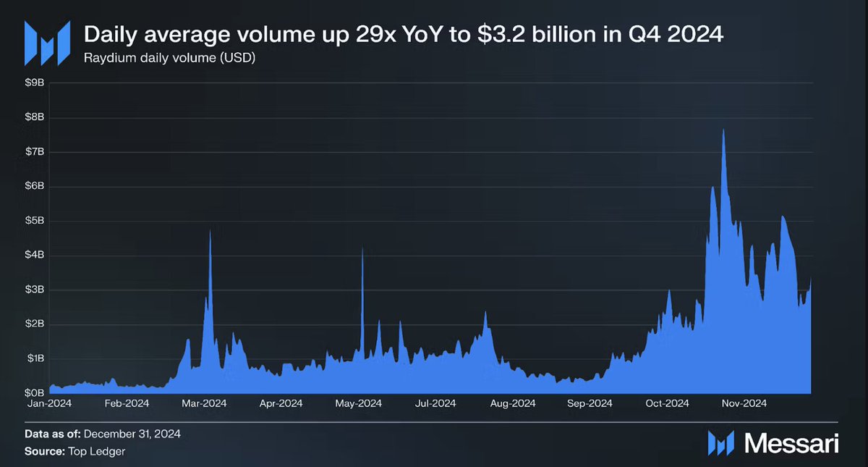Click the Messari logo icon beside the bottom-right wordmark
This screenshot has width=868, height=467.
tap(720, 442)
